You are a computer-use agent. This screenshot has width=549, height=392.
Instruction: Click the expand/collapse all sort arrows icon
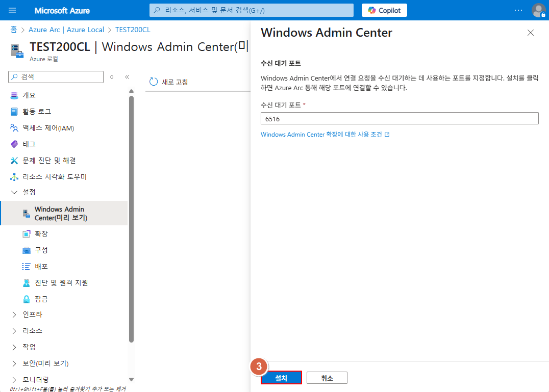coord(112,77)
